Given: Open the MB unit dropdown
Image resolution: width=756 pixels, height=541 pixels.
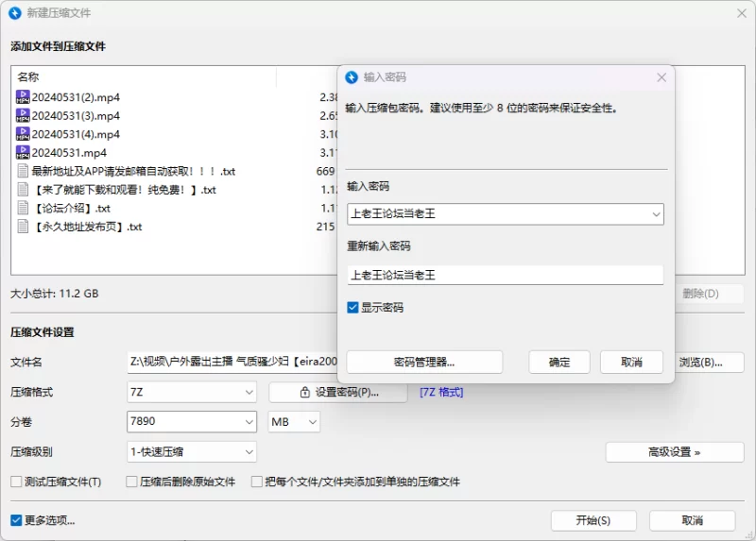Looking at the screenshot, I should (x=294, y=422).
